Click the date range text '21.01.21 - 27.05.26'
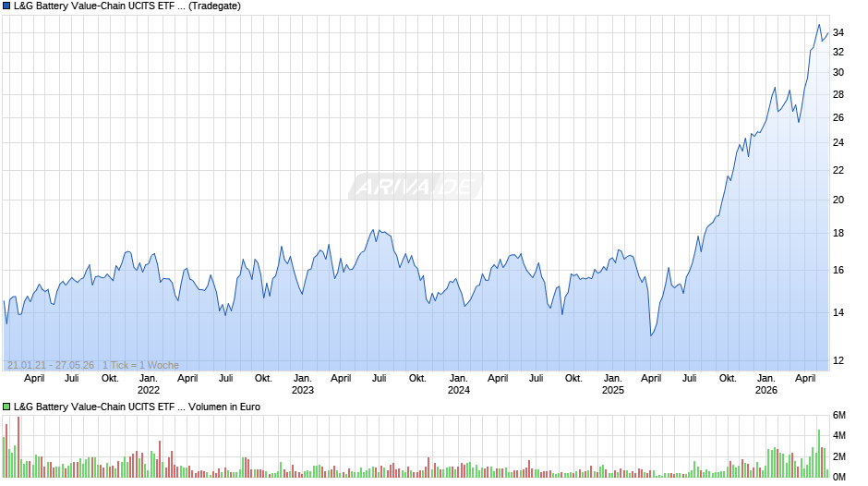868x486 pixels. (x=51, y=365)
